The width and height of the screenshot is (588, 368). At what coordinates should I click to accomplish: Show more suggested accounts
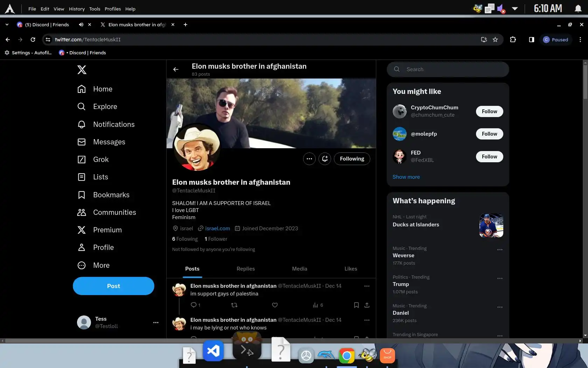406,177
